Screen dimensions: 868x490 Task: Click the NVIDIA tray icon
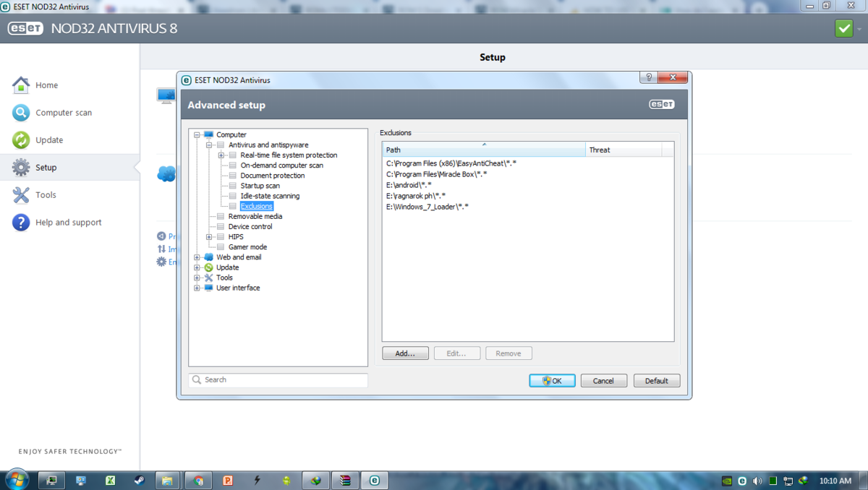coord(727,481)
